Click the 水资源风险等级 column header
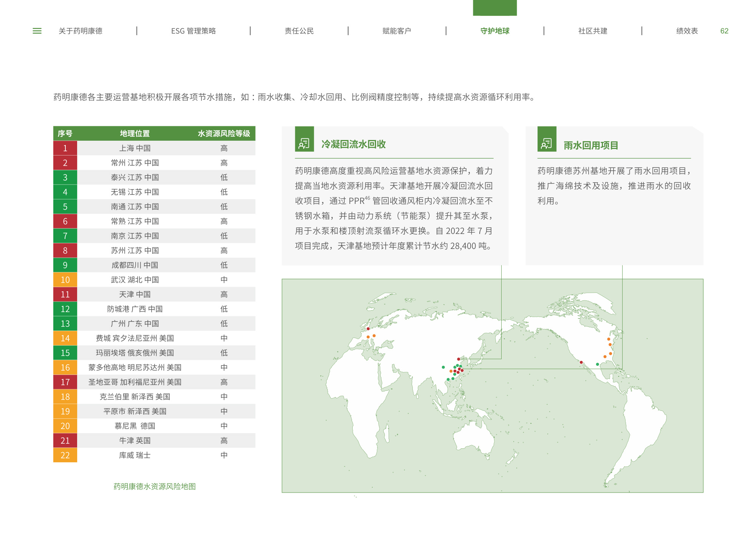Viewport: 756px width, 558px height. tap(224, 134)
